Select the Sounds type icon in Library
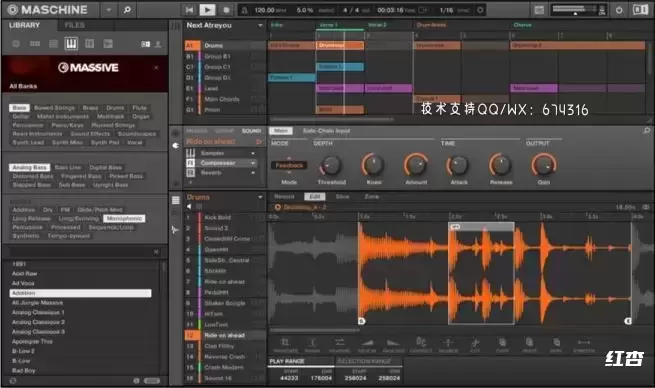The width and height of the screenshot is (655, 388). pos(53,43)
